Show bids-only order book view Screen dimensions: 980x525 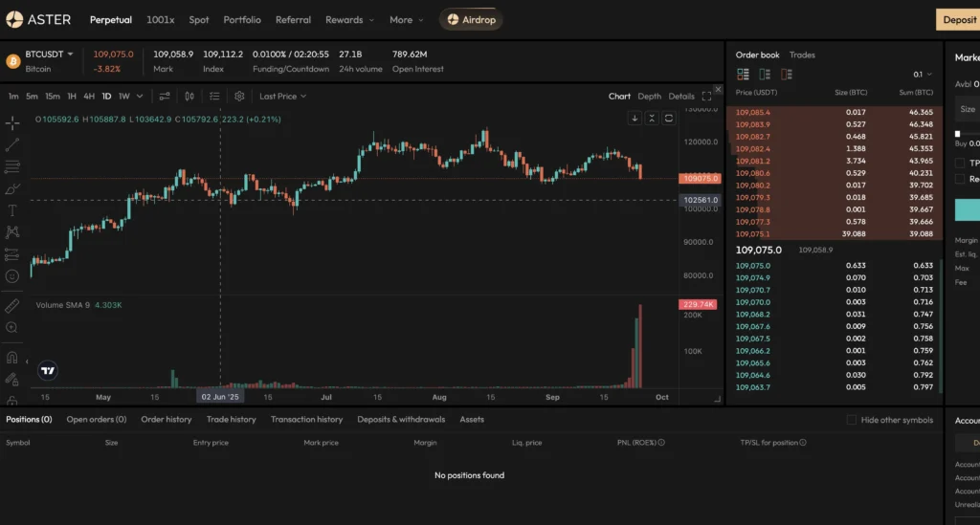coord(765,75)
